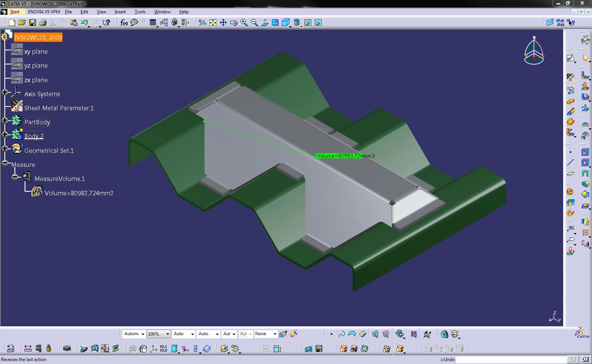Click the Zoom In magnifier
This screenshot has height=364, width=592.
pyautogui.click(x=244, y=23)
